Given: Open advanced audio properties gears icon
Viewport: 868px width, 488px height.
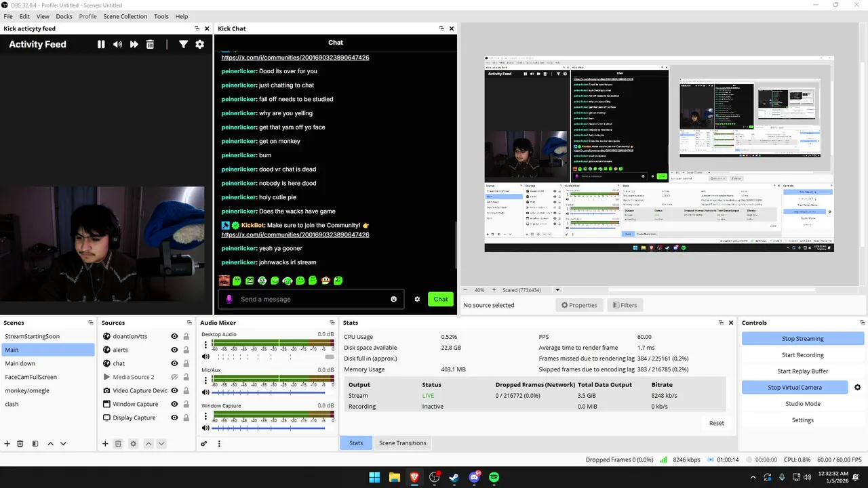Looking at the screenshot, I should coord(204,444).
